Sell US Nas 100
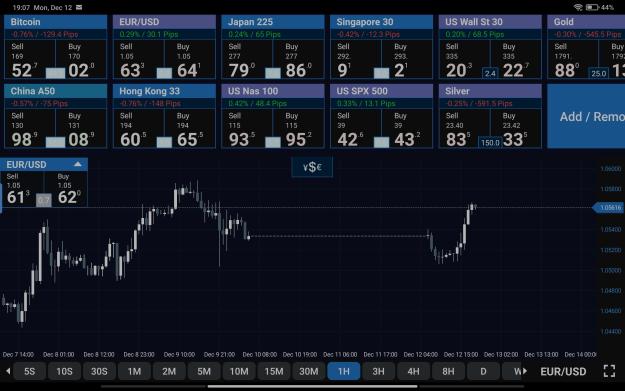Image resolution: width=625 pixels, height=391 pixels. pos(247,129)
